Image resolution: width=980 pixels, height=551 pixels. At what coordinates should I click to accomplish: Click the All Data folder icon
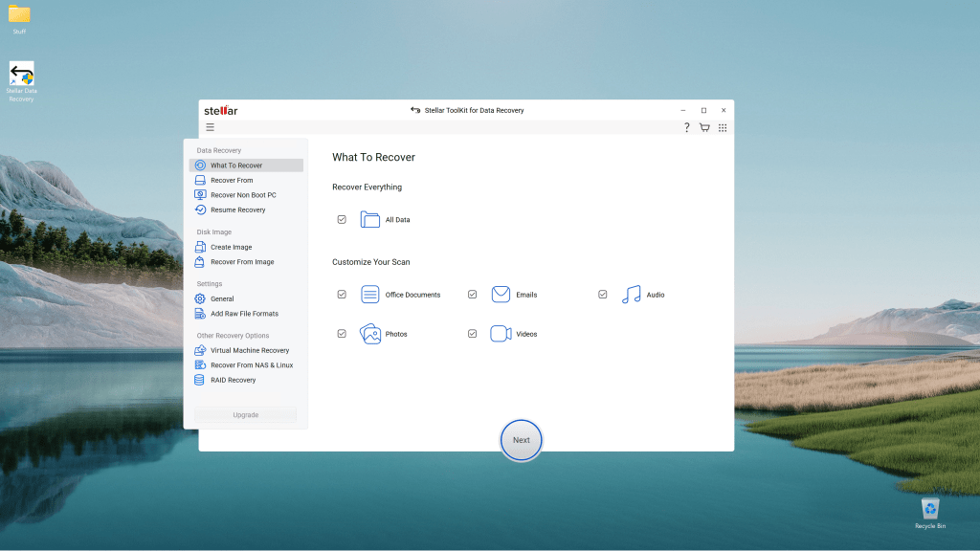point(370,220)
